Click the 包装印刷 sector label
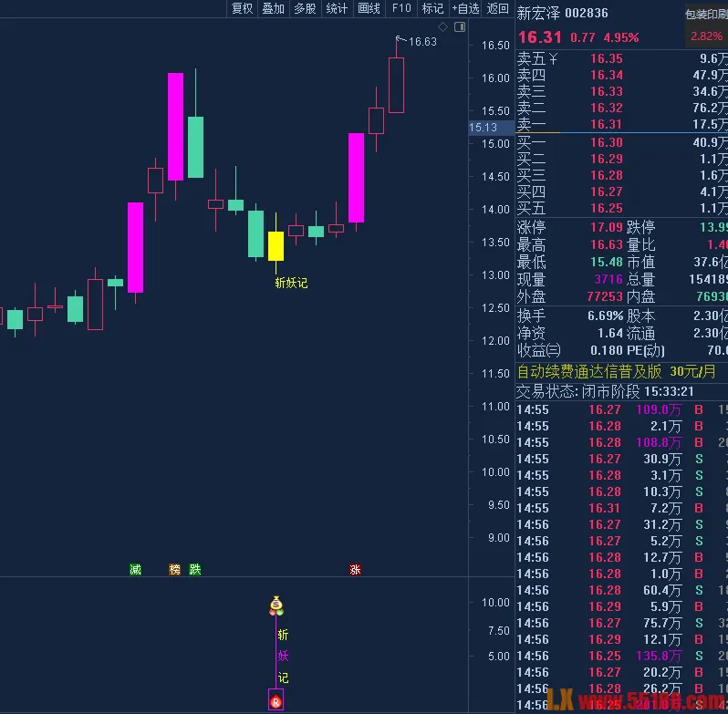728x714 pixels. click(706, 14)
